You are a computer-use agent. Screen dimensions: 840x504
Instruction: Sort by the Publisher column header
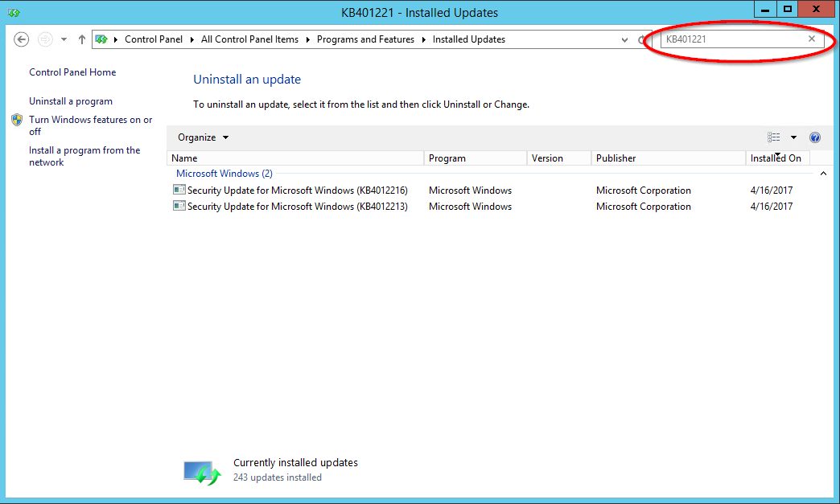(669, 158)
